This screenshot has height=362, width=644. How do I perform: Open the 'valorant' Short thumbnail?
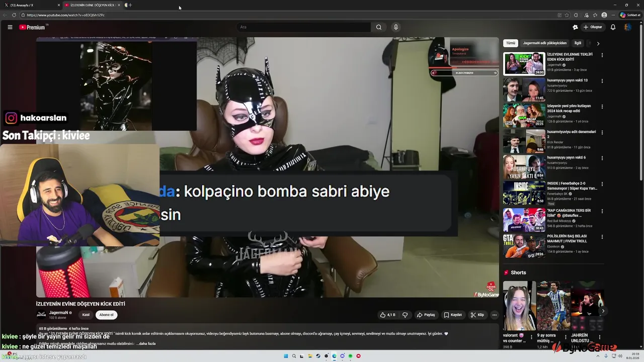pyautogui.click(x=519, y=306)
